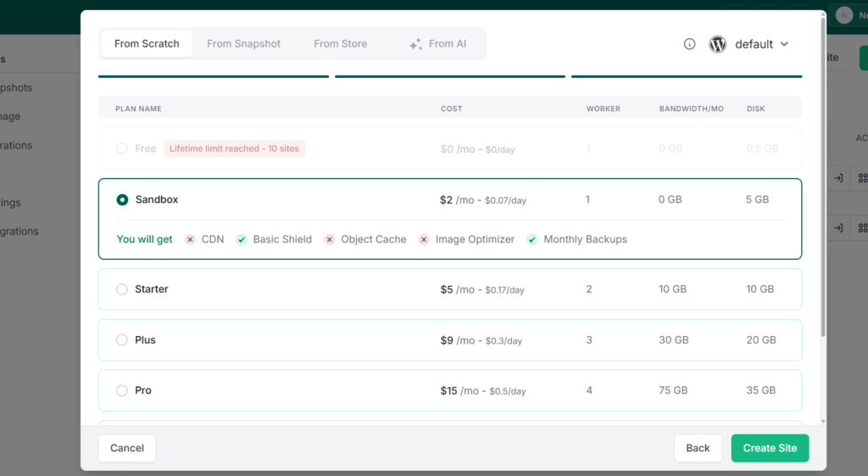Click the red cross beside Object Cache
This screenshot has height=476, width=868.
[x=330, y=239]
